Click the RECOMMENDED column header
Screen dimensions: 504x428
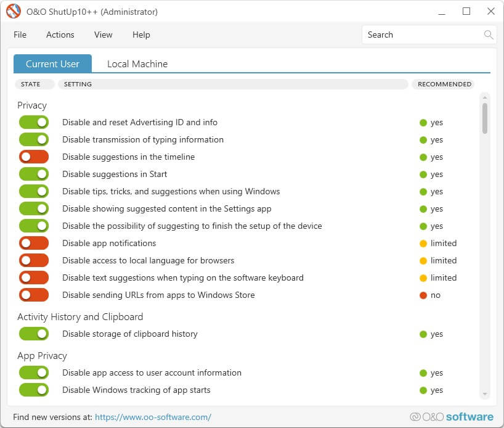tap(444, 84)
